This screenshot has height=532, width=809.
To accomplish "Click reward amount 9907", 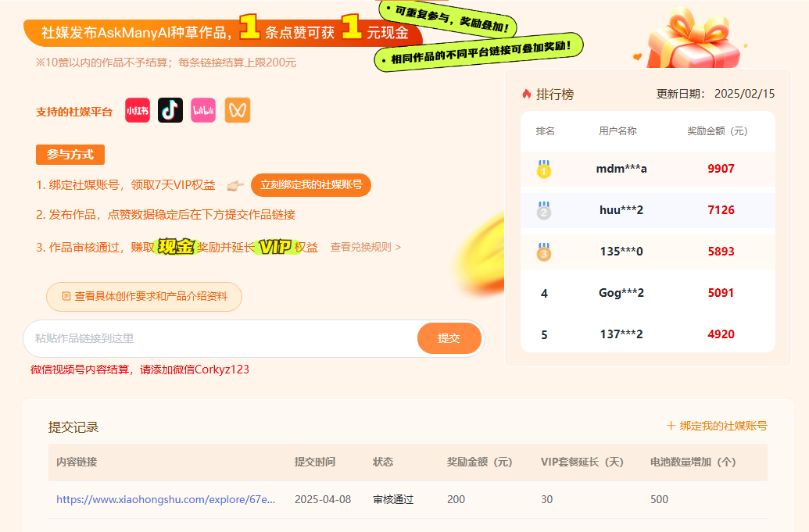I will [x=721, y=169].
